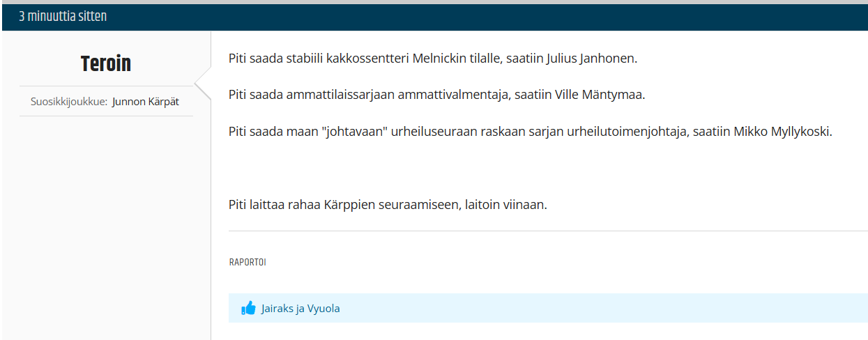Click the "3 minuuttia sitten" timestamp
The image size is (868, 340).
(x=63, y=16)
